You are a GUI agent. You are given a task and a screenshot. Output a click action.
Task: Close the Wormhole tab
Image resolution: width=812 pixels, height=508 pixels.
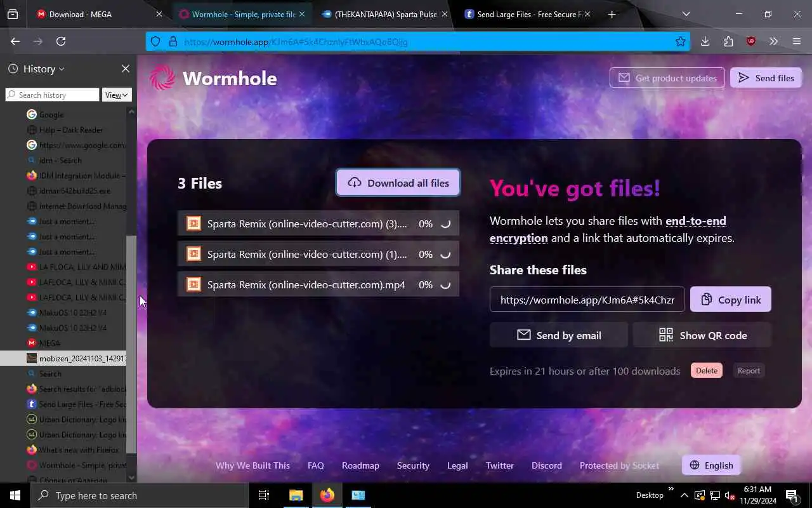coord(302,14)
